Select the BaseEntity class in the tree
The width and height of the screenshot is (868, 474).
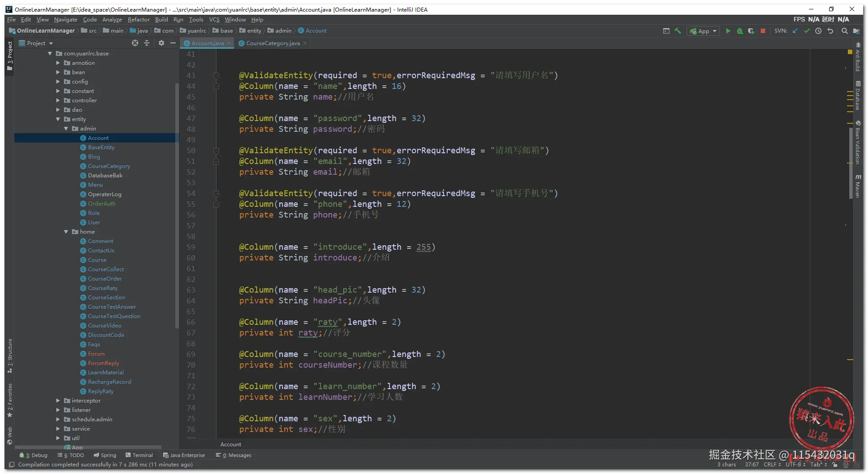pos(101,147)
